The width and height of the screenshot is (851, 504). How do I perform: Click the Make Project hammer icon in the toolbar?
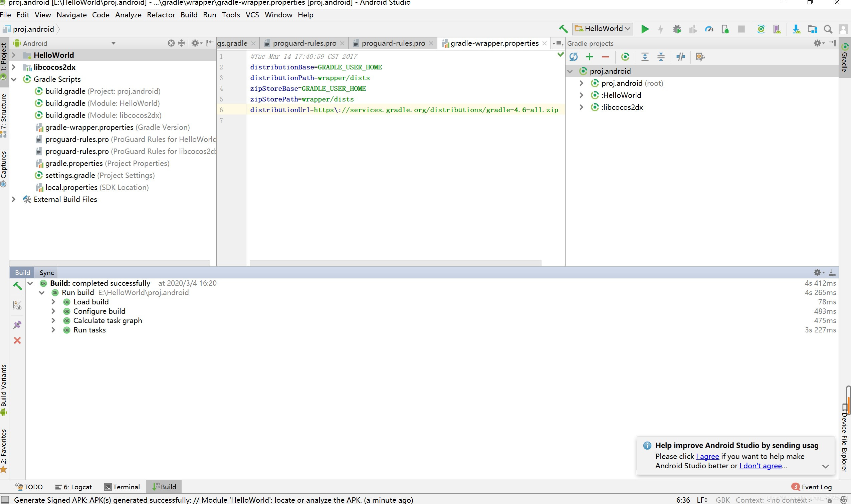[x=563, y=29]
